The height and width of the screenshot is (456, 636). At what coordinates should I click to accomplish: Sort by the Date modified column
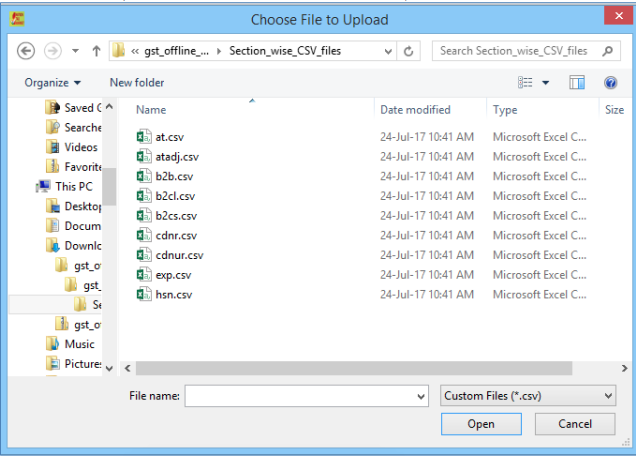[x=415, y=110]
